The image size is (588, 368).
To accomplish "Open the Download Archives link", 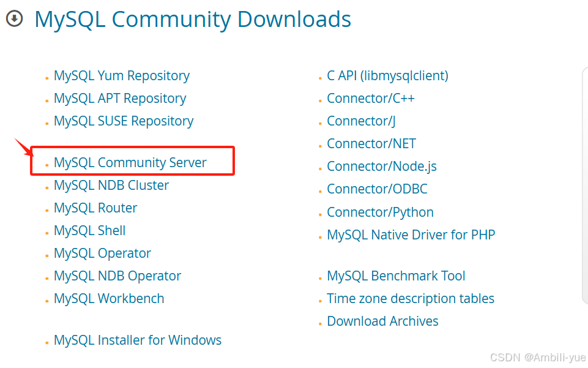I will click(382, 321).
